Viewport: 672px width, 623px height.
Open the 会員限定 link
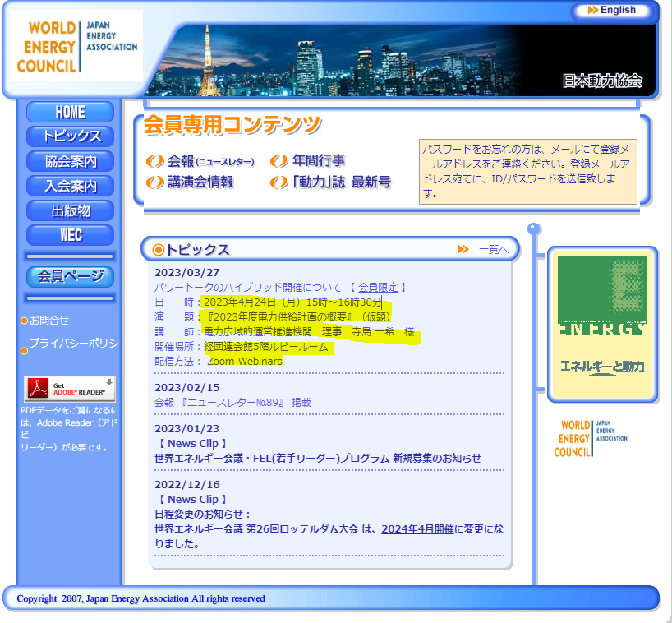point(378,288)
